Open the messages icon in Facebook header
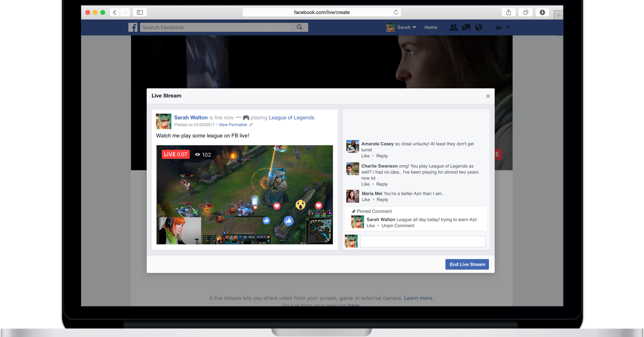Screen dimensions: 644x337 pyautogui.click(x=466, y=27)
